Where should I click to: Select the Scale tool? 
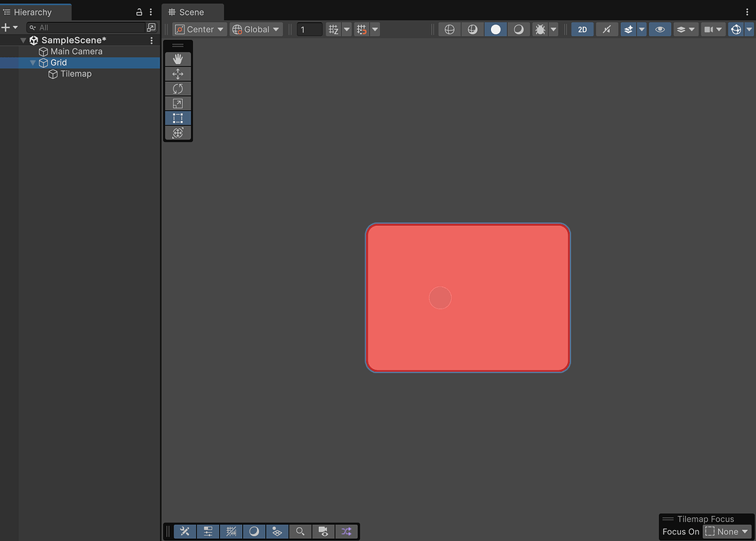click(178, 103)
